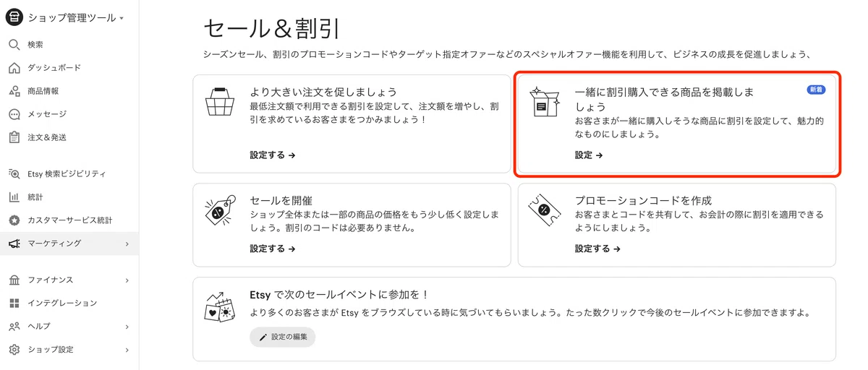Expand the マーケティング submenu chevron
Viewport: 868px width, 370px height.
point(127,244)
